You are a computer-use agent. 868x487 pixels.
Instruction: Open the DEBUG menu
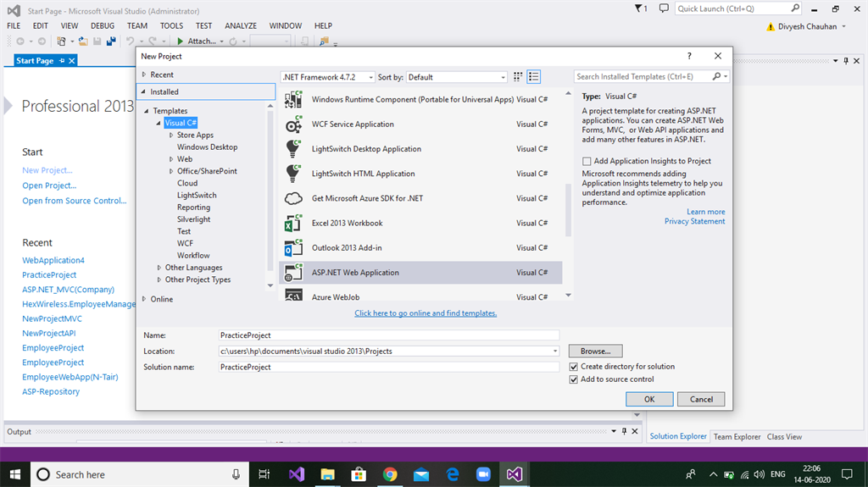103,25
